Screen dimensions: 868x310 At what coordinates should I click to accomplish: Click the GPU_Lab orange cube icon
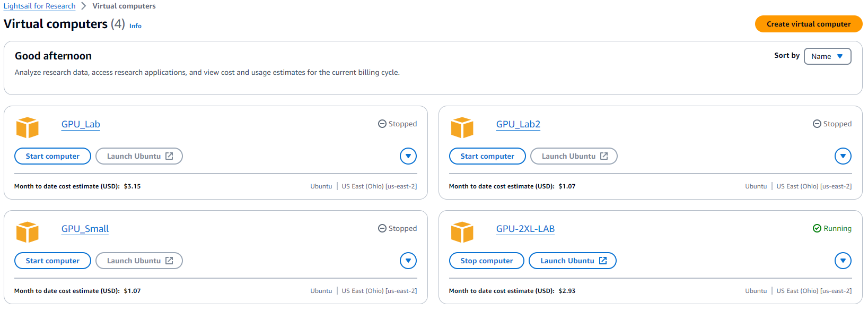point(28,128)
